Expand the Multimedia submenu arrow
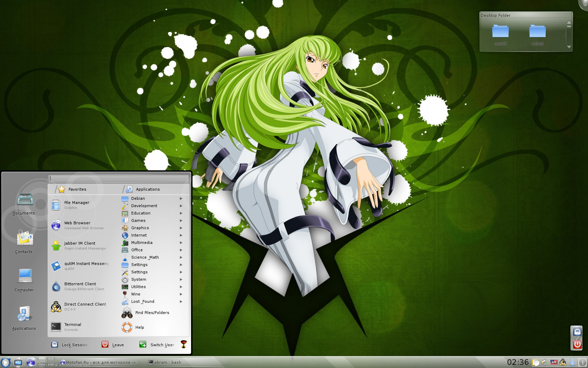588x368 pixels. click(x=181, y=243)
